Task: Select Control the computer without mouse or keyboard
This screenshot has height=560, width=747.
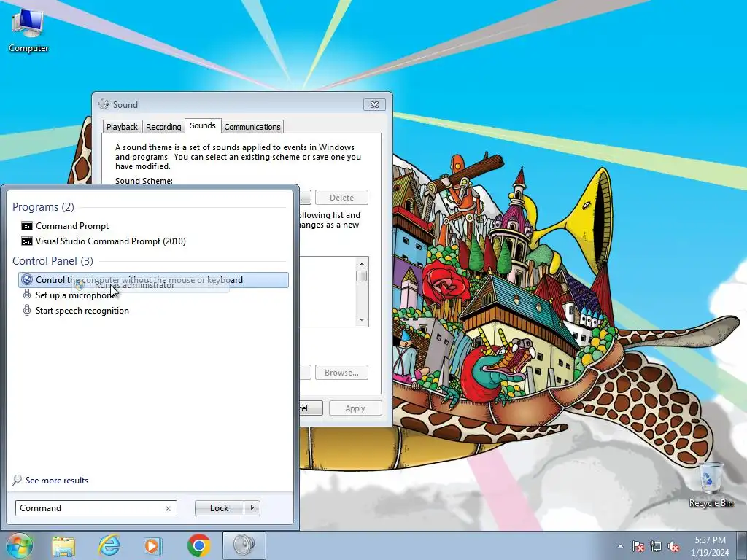Action: [x=153, y=280]
